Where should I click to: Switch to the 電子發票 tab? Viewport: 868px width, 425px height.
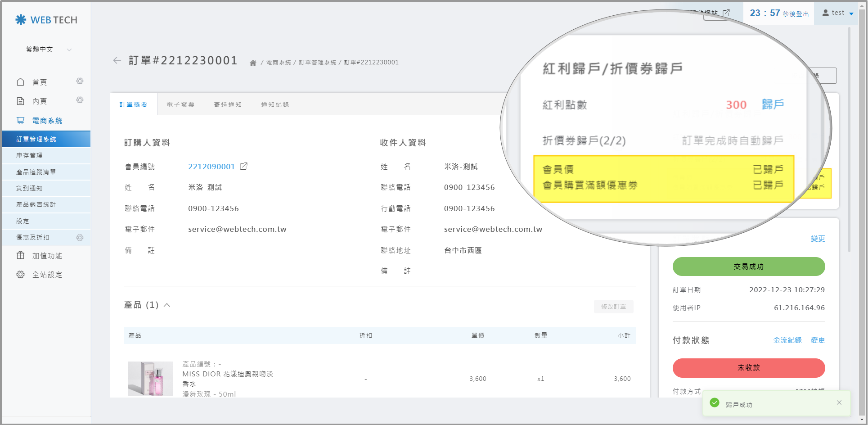click(x=180, y=104)
